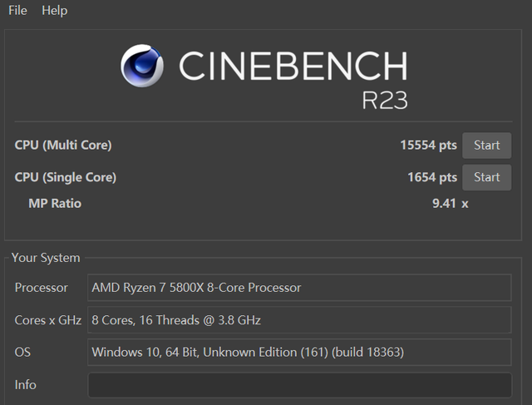Click the CPU (Multi Core) label

pos(63,145)
